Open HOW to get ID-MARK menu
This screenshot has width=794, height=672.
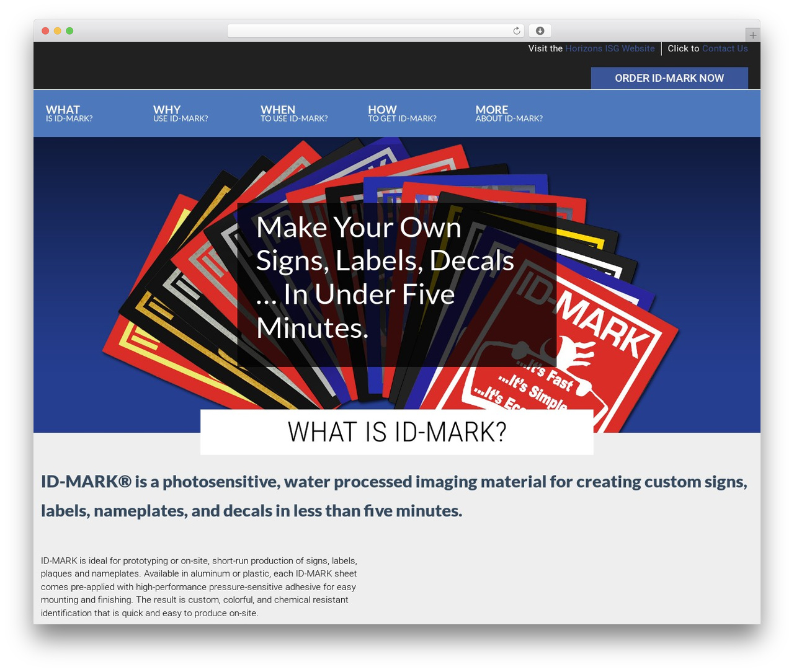(x=402, y=113)
